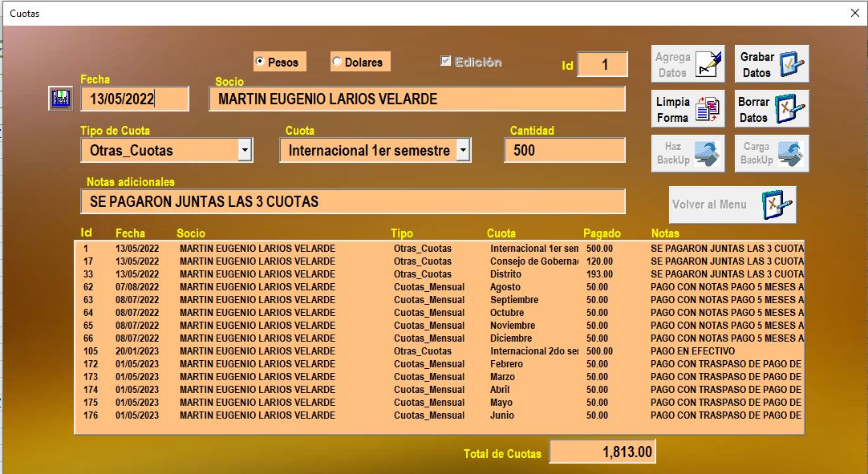This screenshot has width=868, height=474.
Task: Click the Fecha date input field
Action: [x=134, y=99]
